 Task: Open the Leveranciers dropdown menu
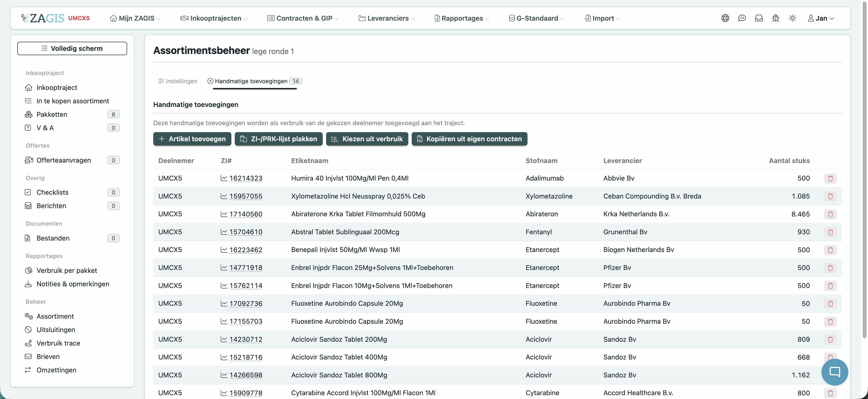coord(387,18)
